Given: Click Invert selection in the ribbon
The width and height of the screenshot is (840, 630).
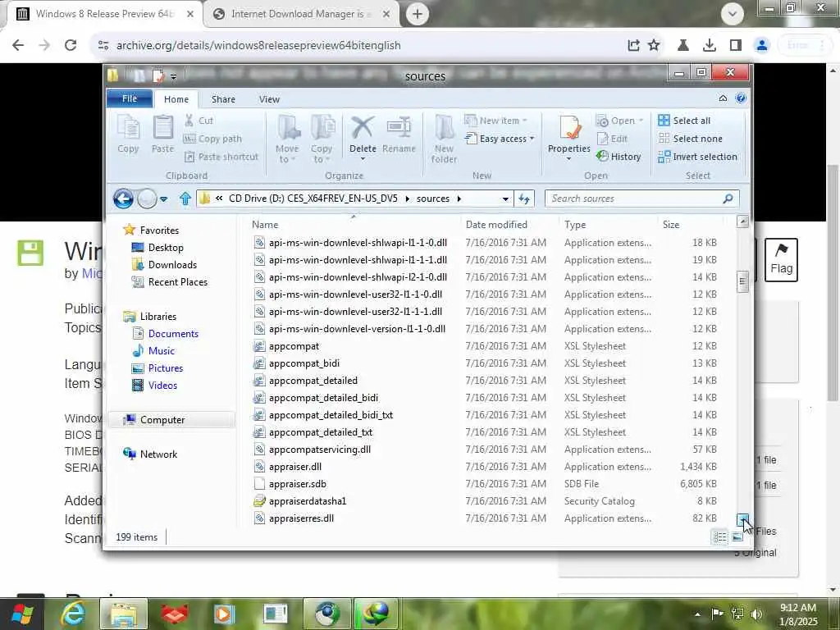Looking at the screenshot, I should click(697, 157).
